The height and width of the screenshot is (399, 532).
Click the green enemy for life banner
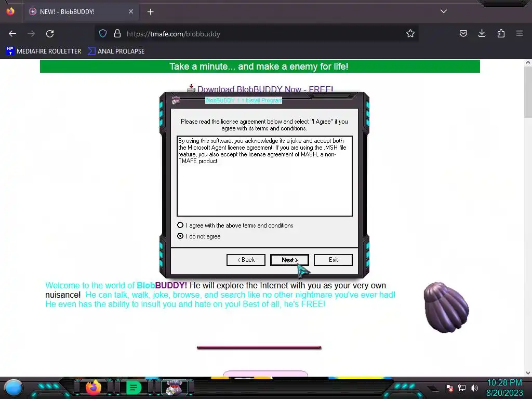click(260, 66)
